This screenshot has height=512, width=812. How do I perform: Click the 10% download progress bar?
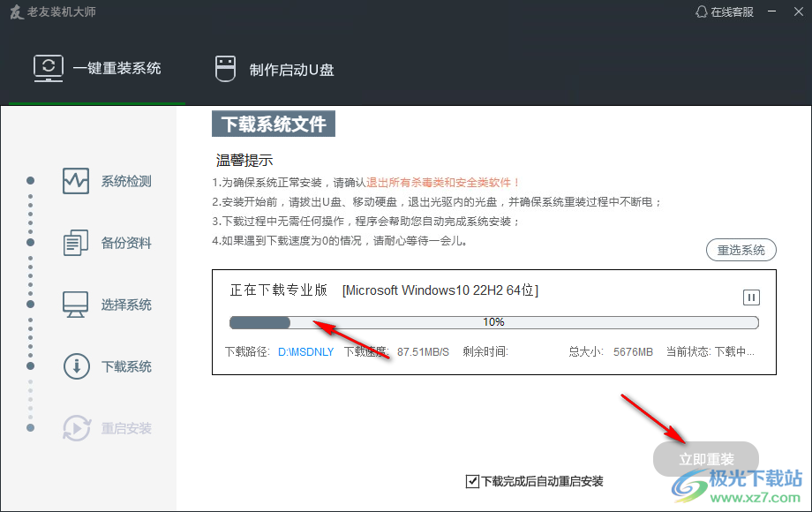pyautogui.click(x=494, y=322)
